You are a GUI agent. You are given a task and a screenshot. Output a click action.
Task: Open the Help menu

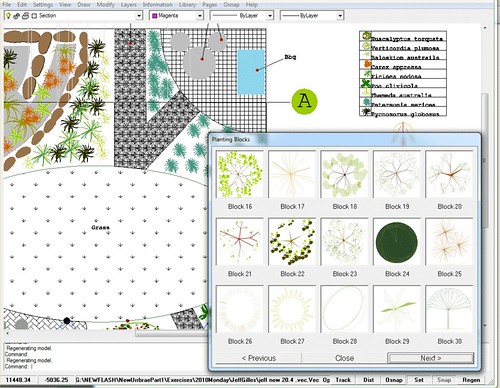[x=252, y=5]
